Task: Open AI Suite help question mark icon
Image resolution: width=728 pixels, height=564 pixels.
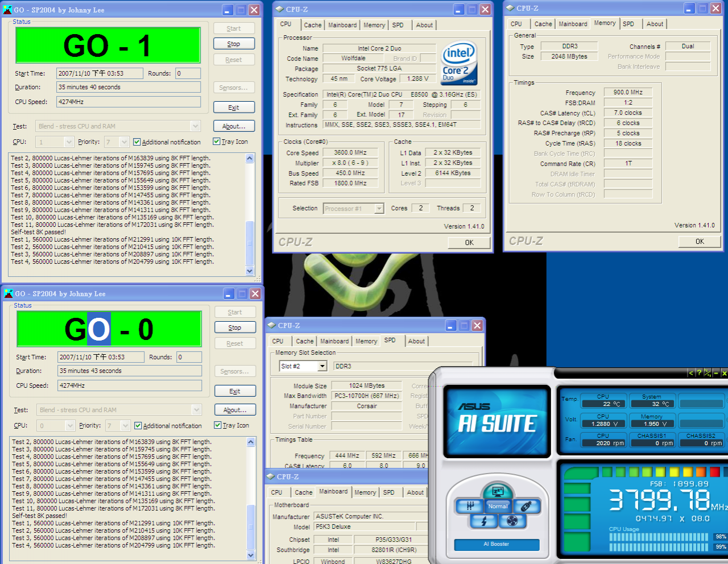Action: tap(699, 373)
